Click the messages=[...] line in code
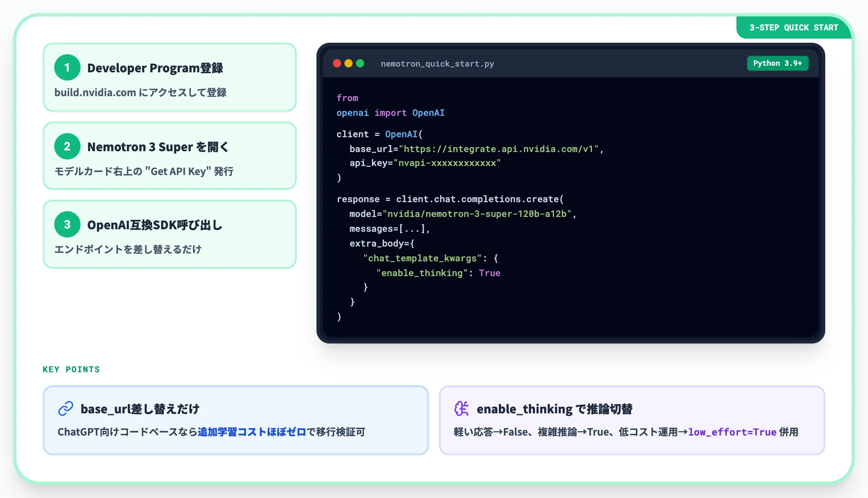Viewport: 868px width, 498px height. click(x=390, y=228)
